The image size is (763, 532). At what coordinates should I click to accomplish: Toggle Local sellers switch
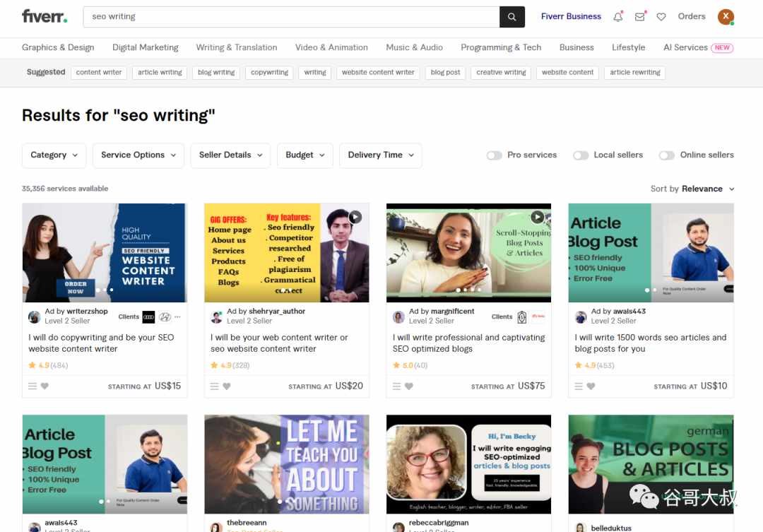click(581, 155)
